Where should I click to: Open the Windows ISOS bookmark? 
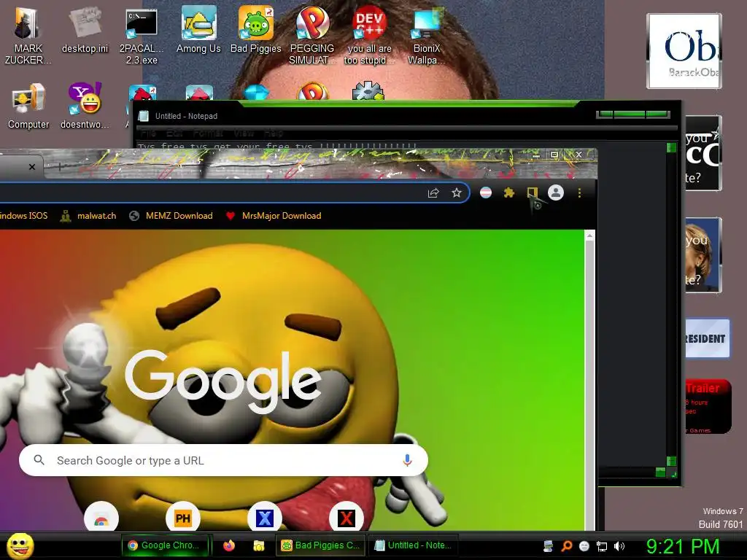24,216
